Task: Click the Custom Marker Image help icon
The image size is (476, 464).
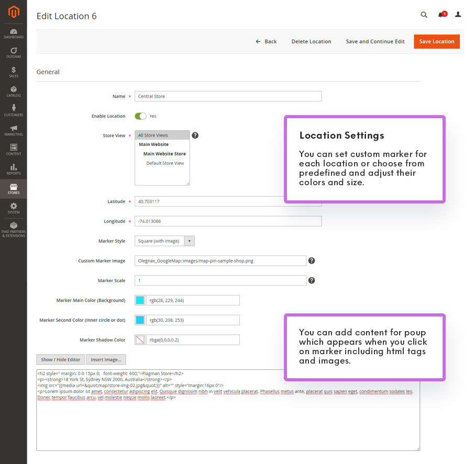Action: tap(312, 261)
